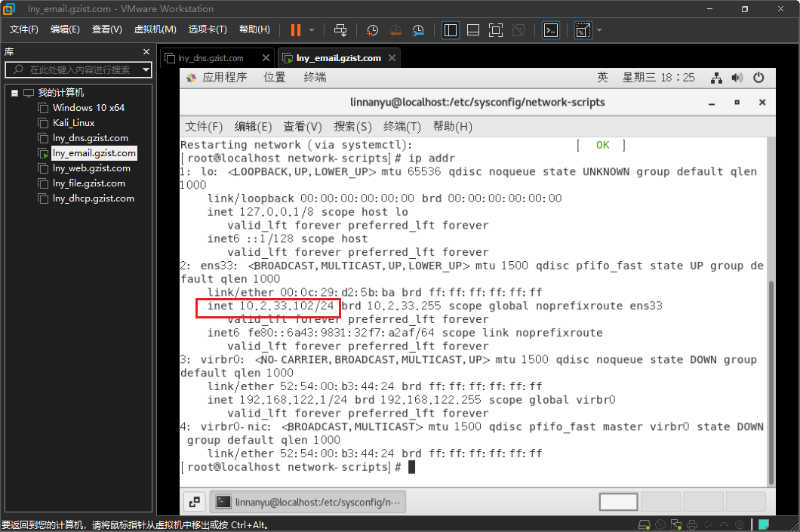Open terminal 搜索(S) menu
Image resolution: width=800 pixels, height=532 pixels.
[x=352, y=127]
